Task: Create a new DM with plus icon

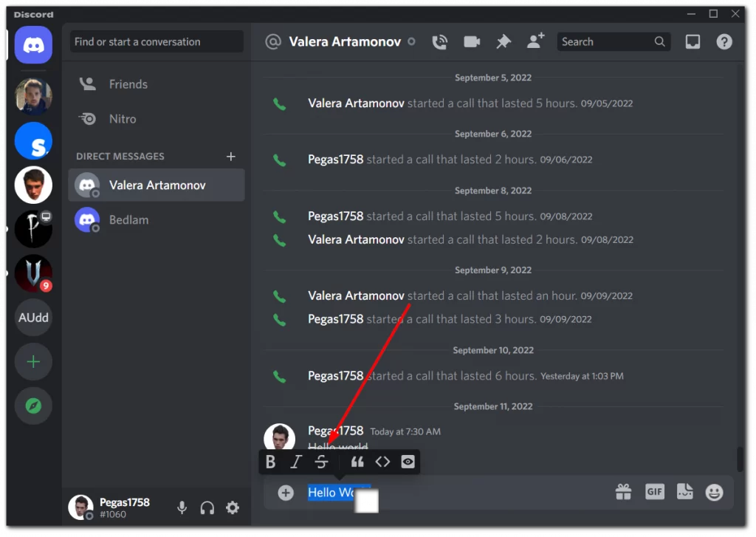Action: point(231,157)
